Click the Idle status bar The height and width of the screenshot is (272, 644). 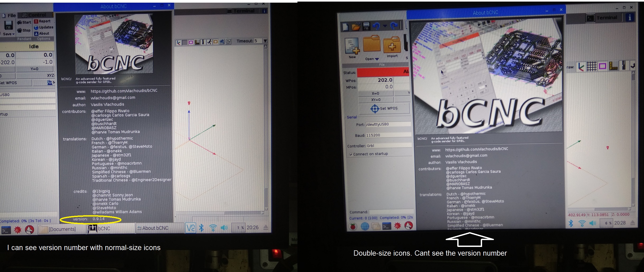[27, 46]
